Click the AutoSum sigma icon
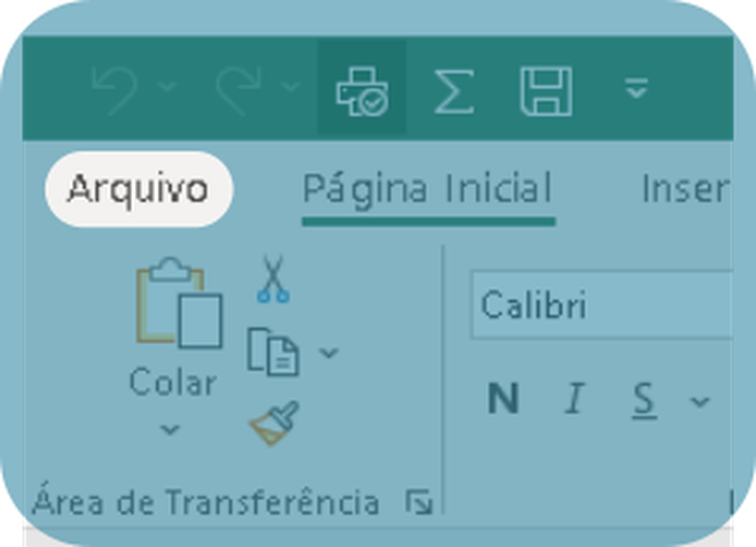The width and height of the screenshot is (756, 547). point(454,92)
